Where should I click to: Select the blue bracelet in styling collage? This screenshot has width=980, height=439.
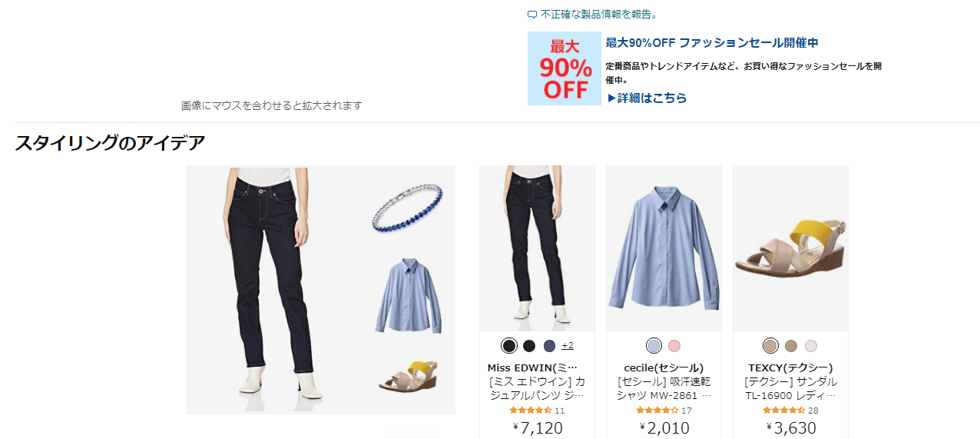[408, 208]
